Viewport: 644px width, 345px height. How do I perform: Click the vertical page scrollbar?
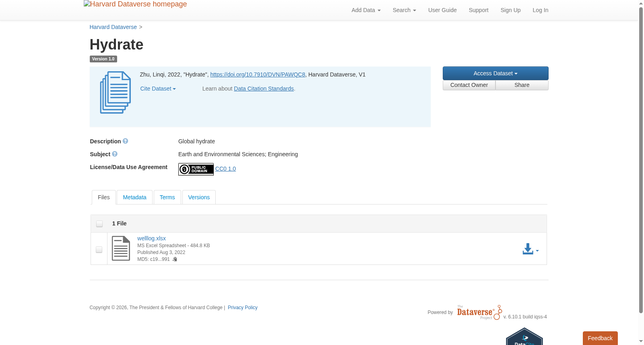coord(641,160)
